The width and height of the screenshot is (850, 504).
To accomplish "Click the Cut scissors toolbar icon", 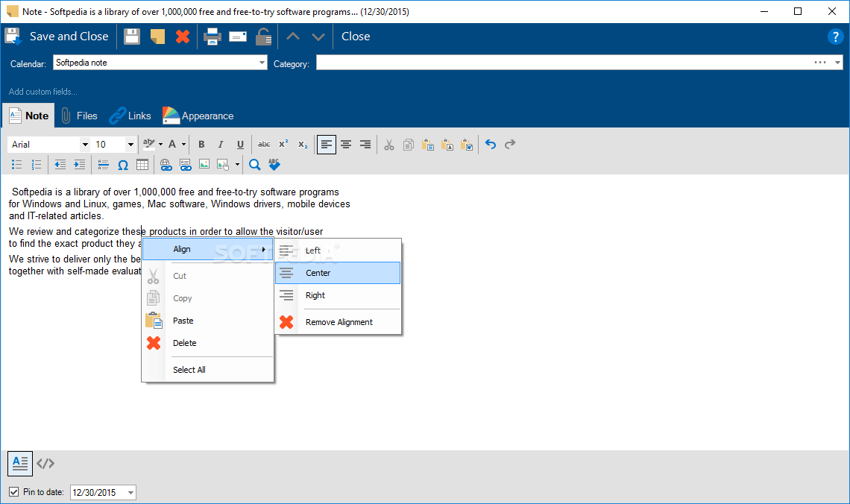I will 388,144.
